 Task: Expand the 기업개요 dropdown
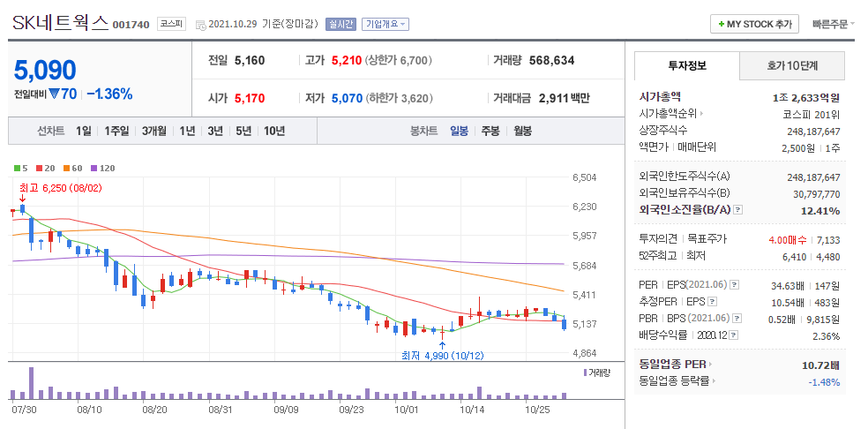tap(385, 24)
